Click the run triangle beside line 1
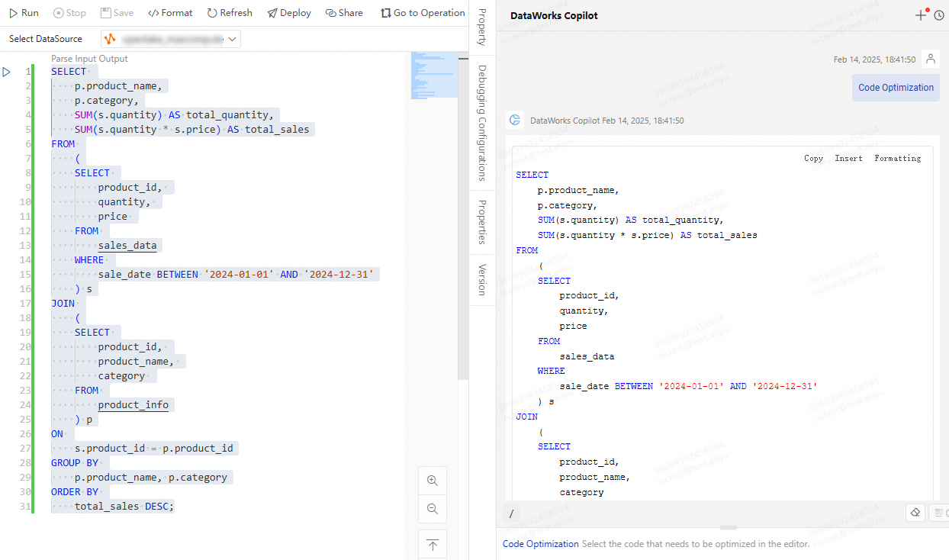949x560 pixels. pos(7,72)
